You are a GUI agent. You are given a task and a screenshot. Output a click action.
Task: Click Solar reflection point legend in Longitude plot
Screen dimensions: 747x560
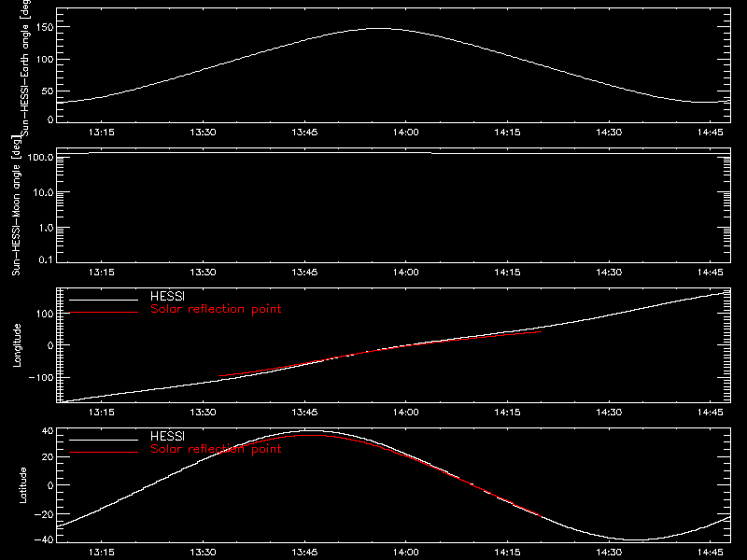tap(216, 309)
